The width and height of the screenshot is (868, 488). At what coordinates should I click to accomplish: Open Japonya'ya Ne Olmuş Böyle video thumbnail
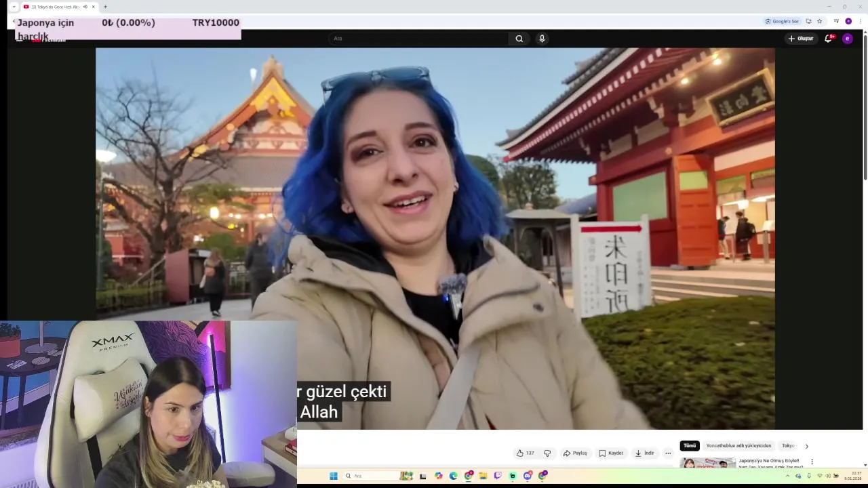[x=708, y=463]
